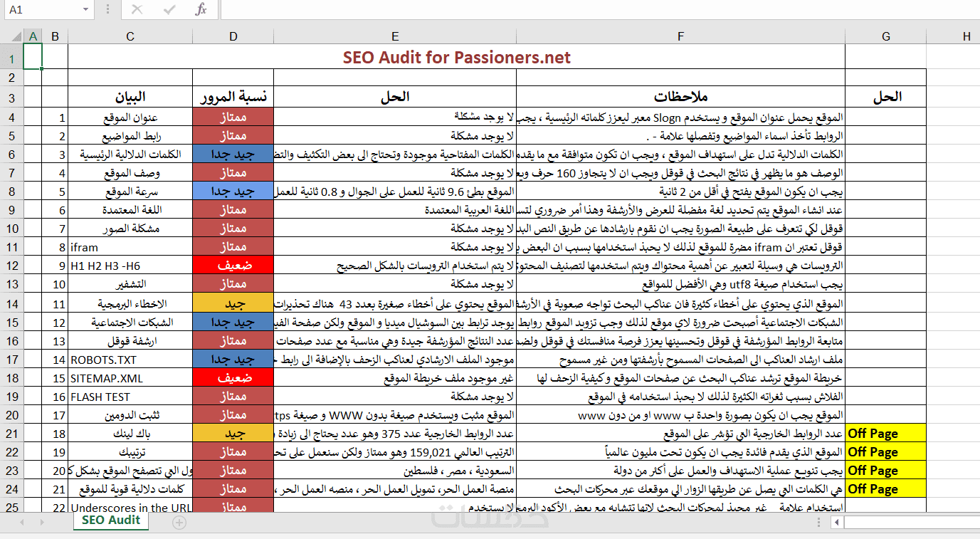
Task: Click the red ضعيف cell in row 18
Action: pyautogui.click(x=233, y=378)
